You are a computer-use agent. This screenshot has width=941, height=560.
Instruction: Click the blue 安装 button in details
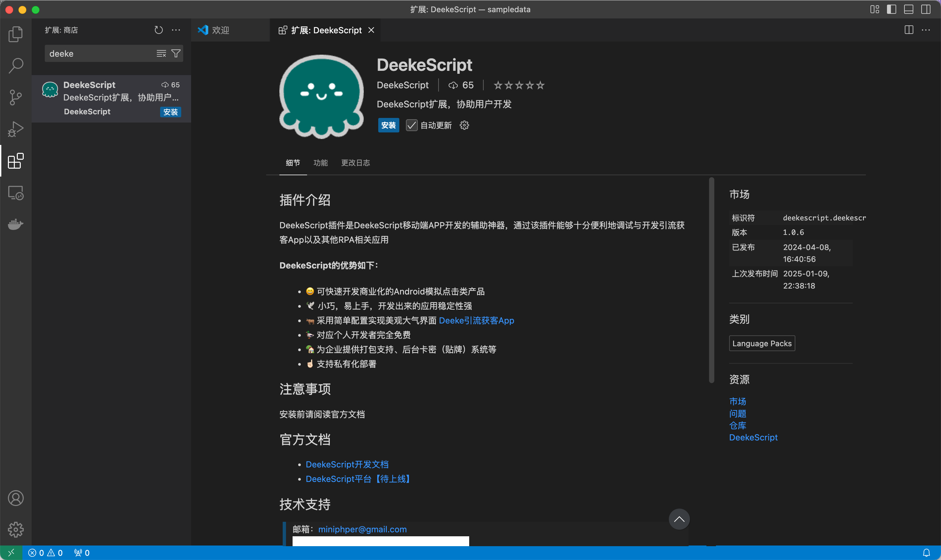[x=388, y=125]
